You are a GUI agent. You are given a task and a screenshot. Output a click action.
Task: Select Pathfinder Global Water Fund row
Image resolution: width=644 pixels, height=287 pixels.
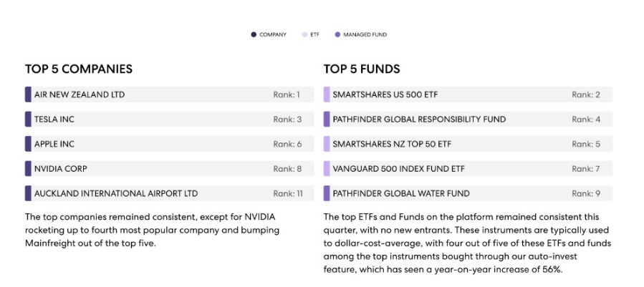tap(468, 193)
